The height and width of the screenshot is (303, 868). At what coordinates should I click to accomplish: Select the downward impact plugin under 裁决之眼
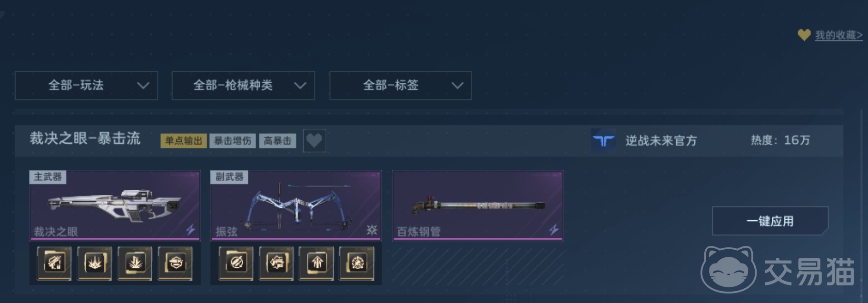(x=135, y=263)
